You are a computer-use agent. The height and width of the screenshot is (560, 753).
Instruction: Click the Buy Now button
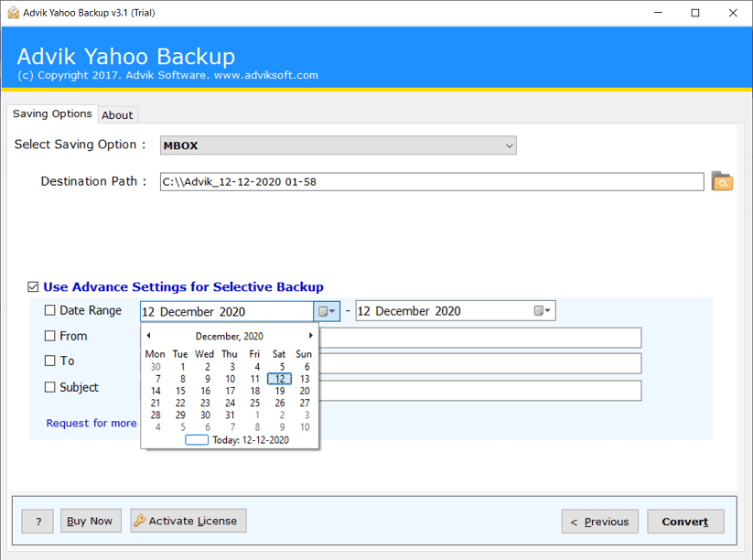point(91,521)
